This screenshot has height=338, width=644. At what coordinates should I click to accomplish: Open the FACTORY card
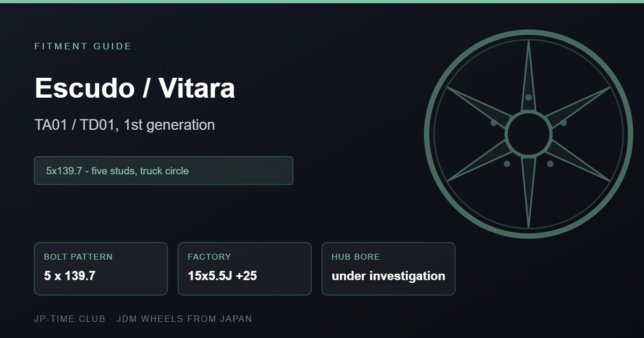(245, 269)
